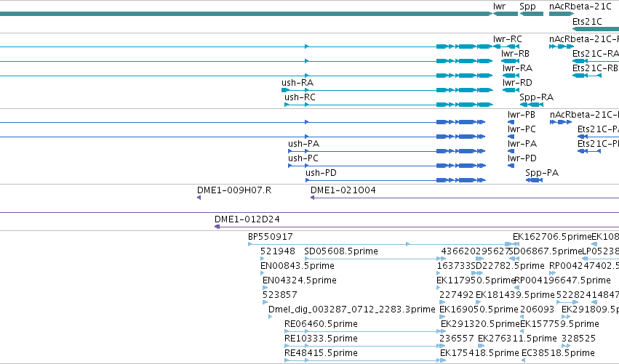Select the SD05608.5prime EST label
Viewport: 619px width, 364px height.
(341, 251)
